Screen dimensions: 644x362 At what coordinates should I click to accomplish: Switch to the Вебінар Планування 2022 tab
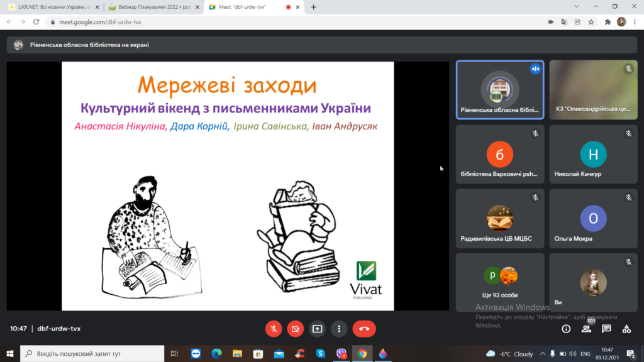pyautogui.click(x=151, y=7)
